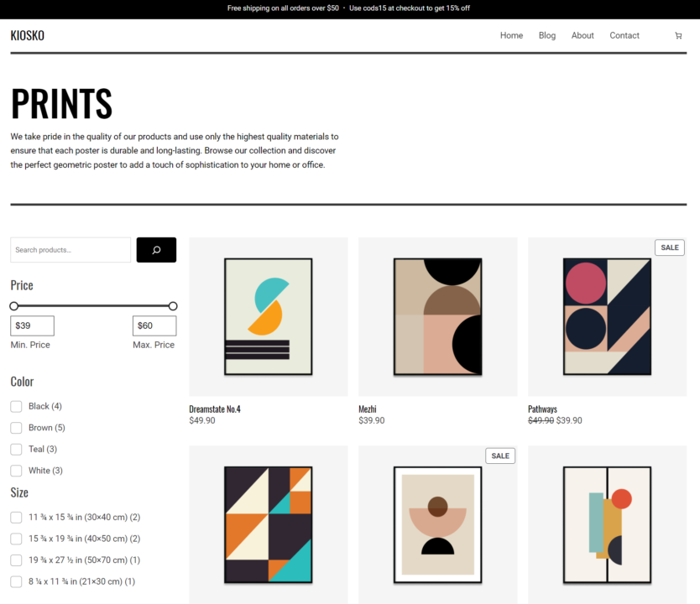Check the Black color filter
This screenshot has height=604, width=700.
(x=16, y=406)
